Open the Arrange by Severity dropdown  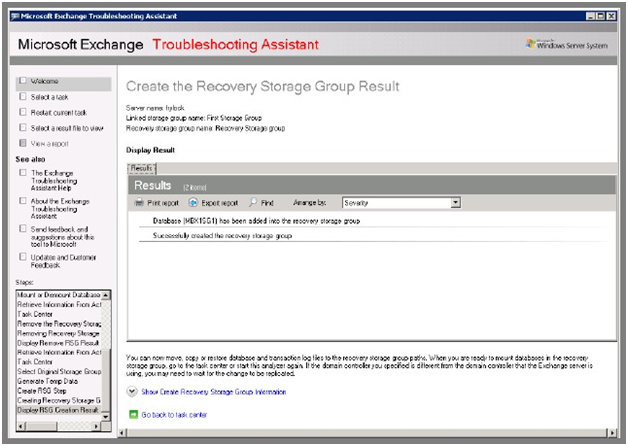(455, 203)
